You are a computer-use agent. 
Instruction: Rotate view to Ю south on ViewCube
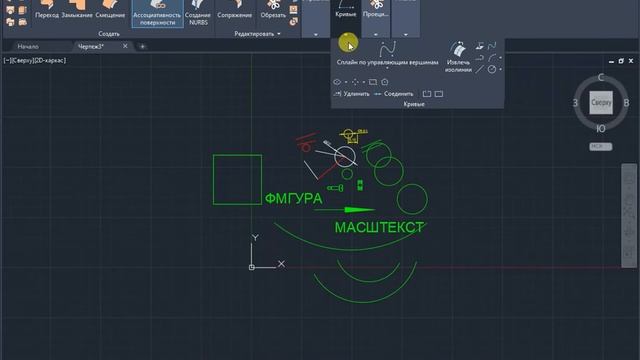tap(601, 129)
